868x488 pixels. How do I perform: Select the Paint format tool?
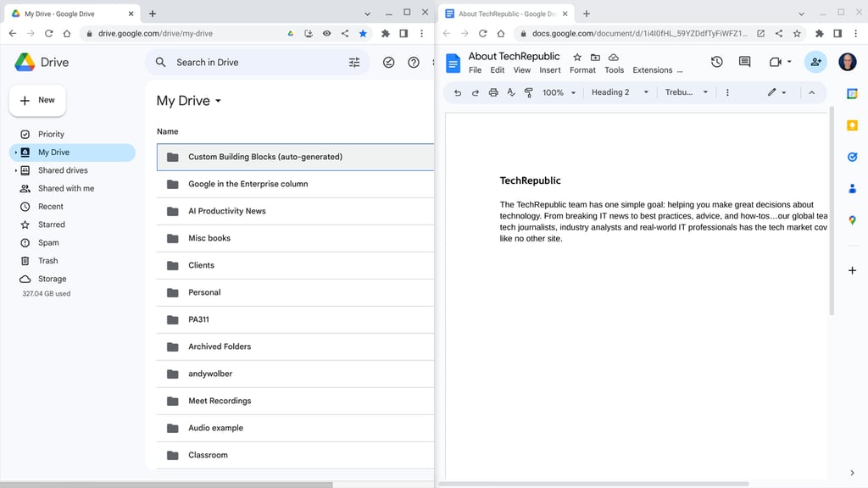tap(527, 93)
